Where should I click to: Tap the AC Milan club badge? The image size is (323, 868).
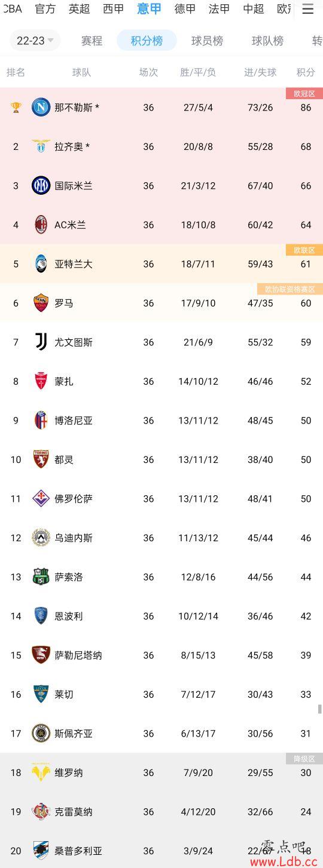(41, 225)
